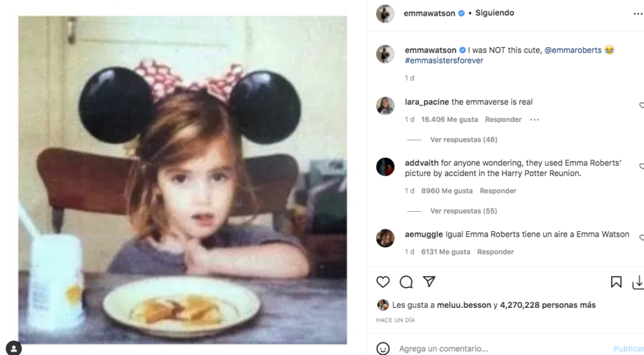Click the share paper plane icon
Image resolution: width=644 pixels, height=355 pixels.
[429, 282]
